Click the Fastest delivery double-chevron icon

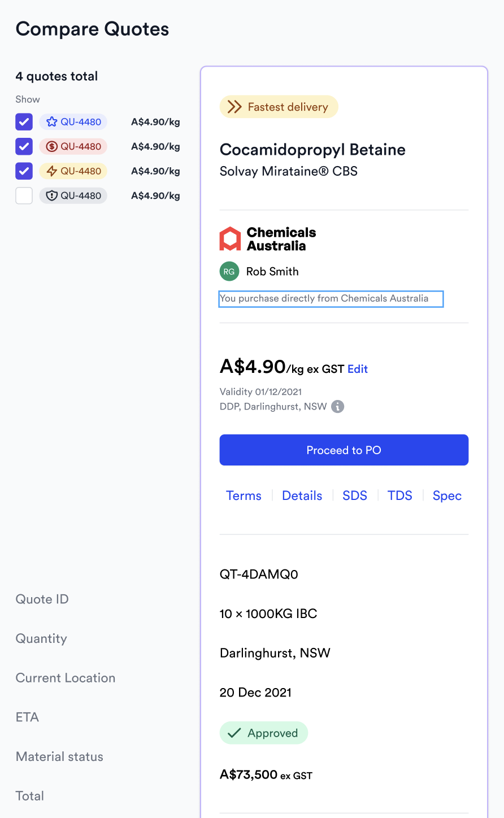click(234, 107)
